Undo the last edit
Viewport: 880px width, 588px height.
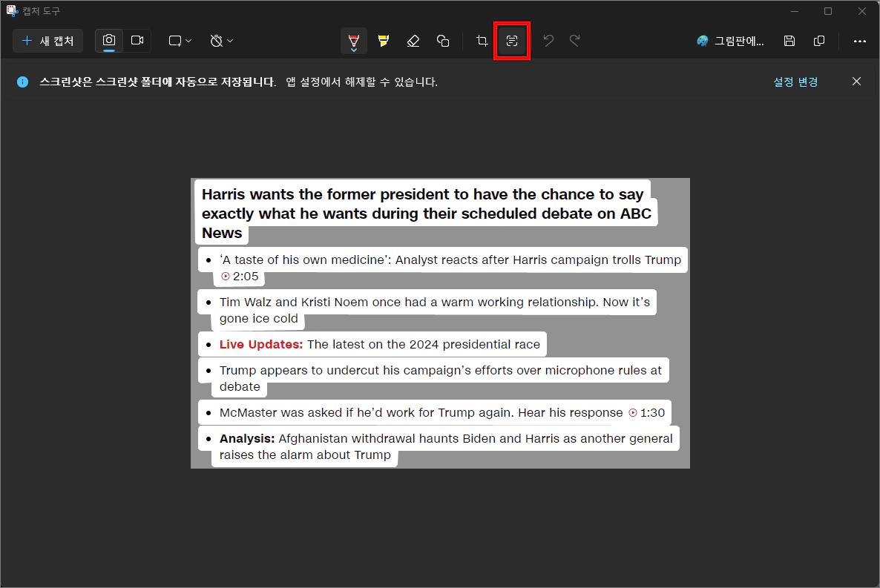tap(548, 41)
